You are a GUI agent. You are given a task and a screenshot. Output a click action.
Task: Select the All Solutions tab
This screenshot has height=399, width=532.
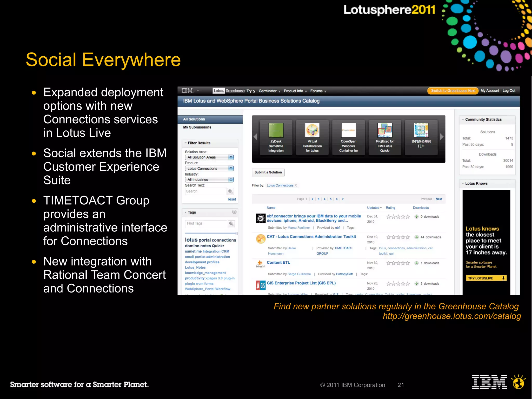[x=210, y=119]
